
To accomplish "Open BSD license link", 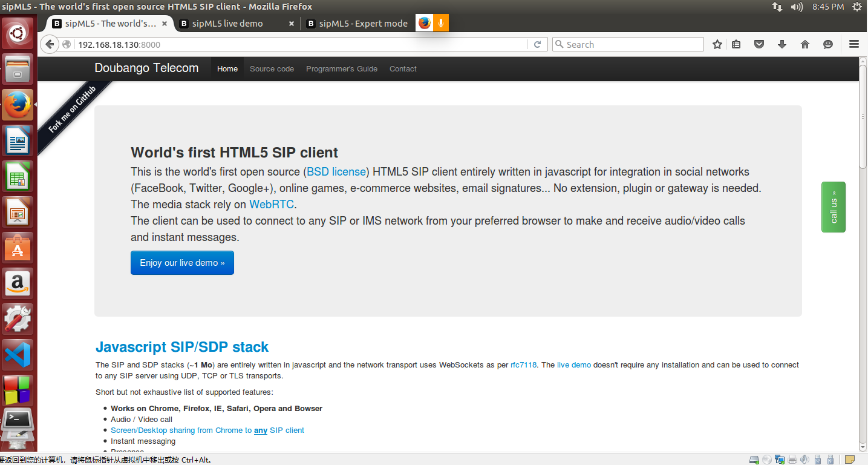I will [336, 172].
